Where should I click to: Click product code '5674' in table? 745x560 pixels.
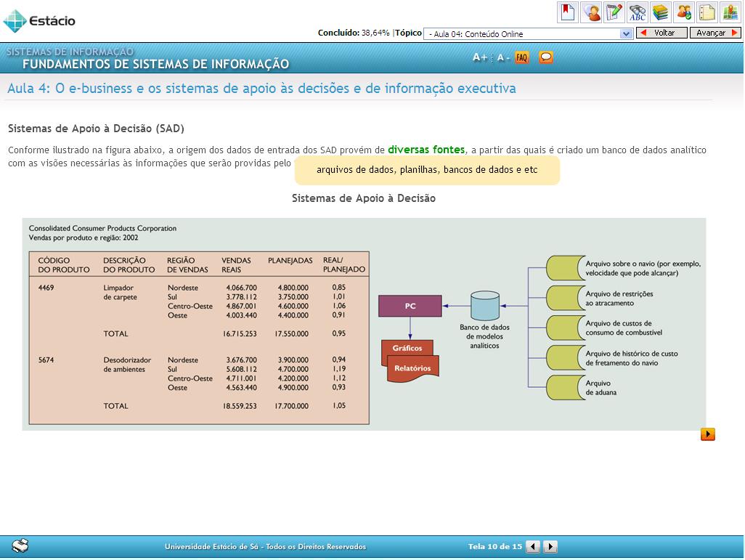pyautogui.click(x=46, y=360)
